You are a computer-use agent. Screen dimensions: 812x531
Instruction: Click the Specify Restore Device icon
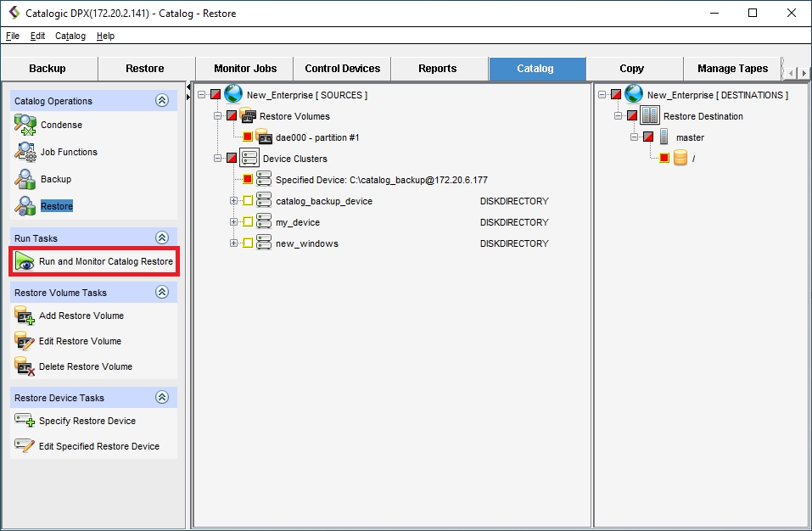[25, 422]
